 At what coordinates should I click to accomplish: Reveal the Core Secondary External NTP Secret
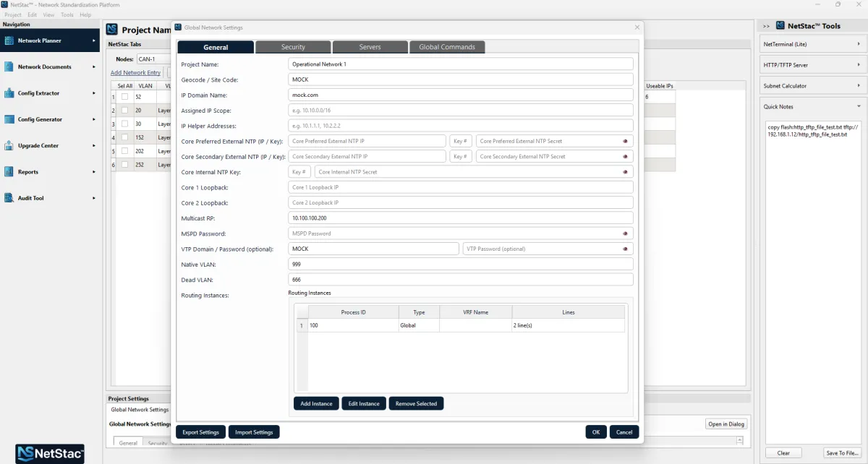coord(625,156)
